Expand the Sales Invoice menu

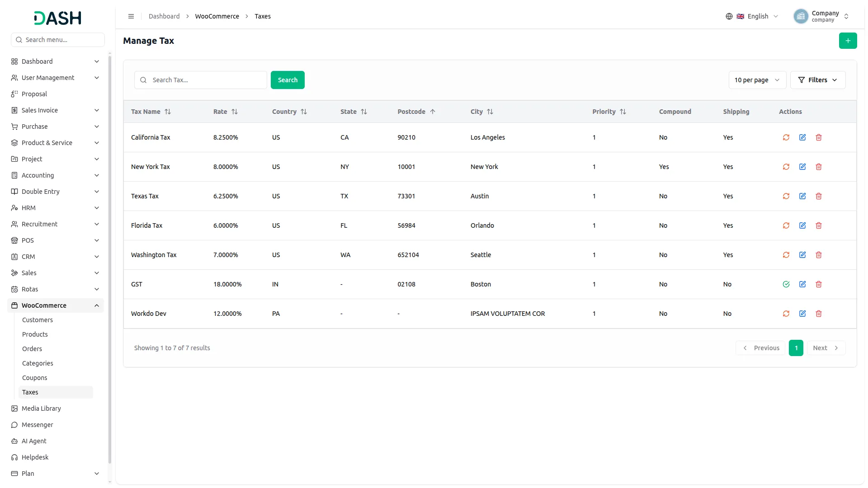click(x=55, y=110)
